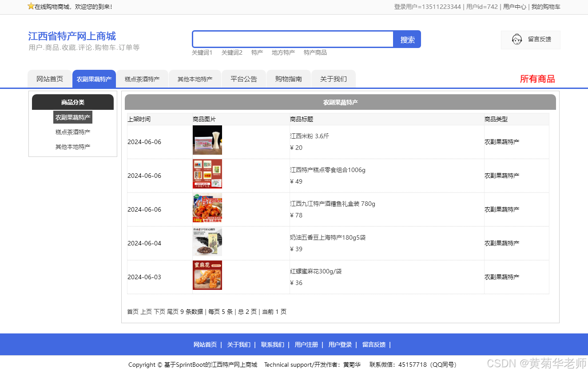Click the gold star icon in top bar
This screenshot has width=588, height=373.
pyautogui.click(x=31, y=6)
